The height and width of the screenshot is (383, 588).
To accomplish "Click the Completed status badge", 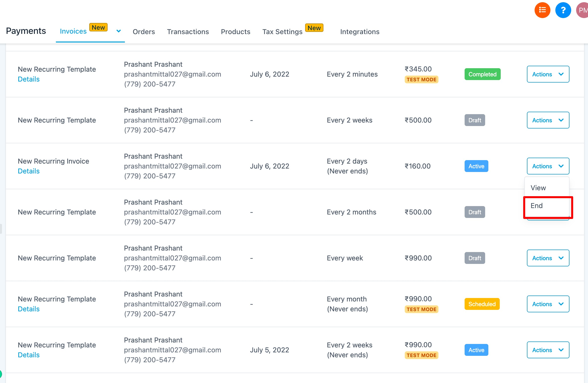I will (482, 74).
